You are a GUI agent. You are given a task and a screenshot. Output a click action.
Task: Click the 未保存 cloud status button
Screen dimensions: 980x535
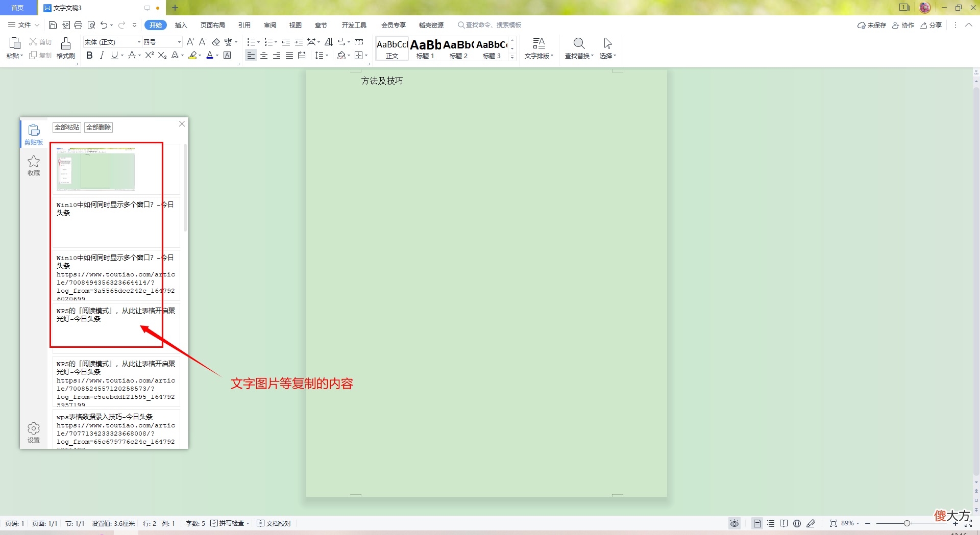[872, 25]
